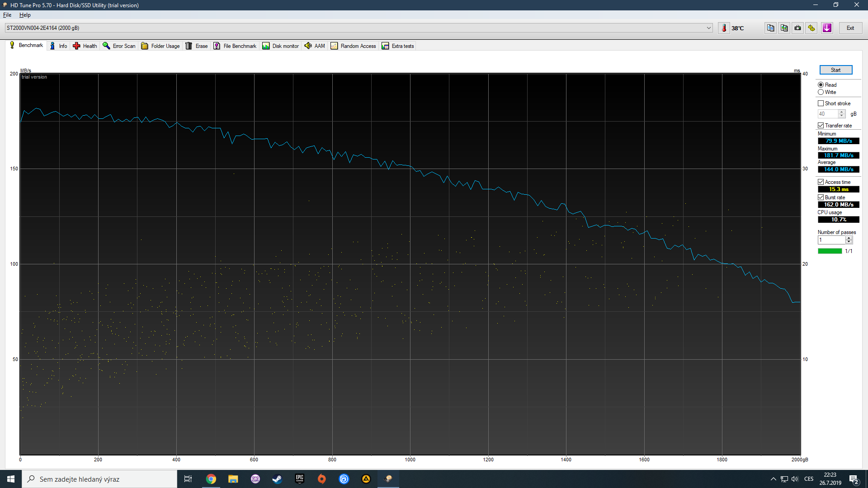The image size is (868, 488).
Task: Open the File menu
Action: [7, 15]
